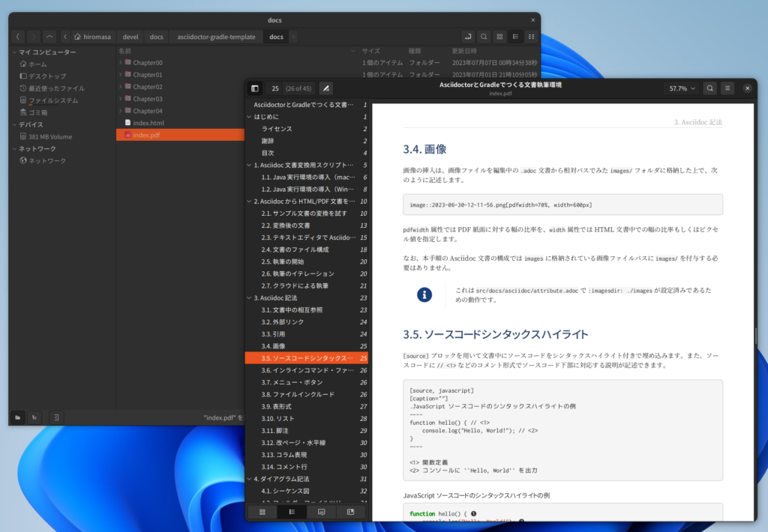Toggle location entry in file manager toolbar

[x=468, y=37]
